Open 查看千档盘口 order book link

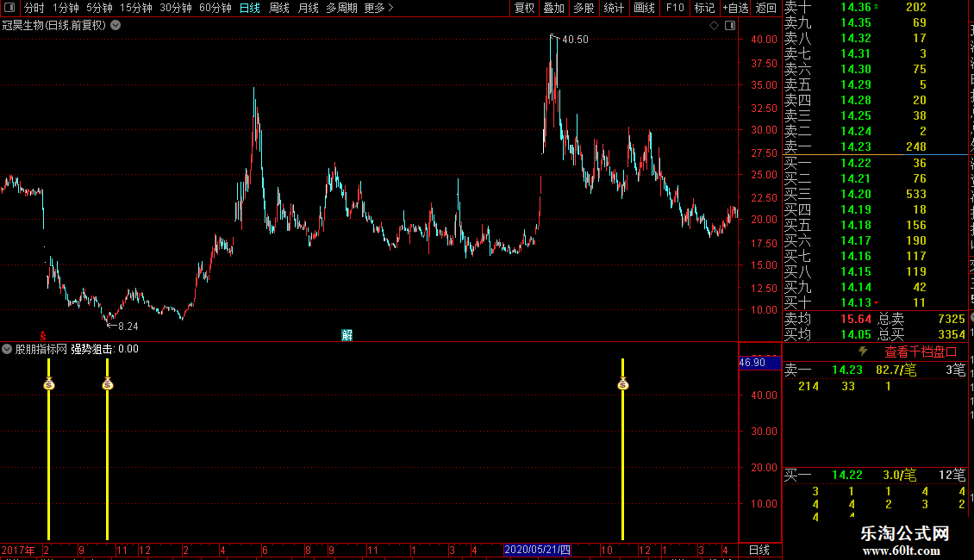(x=921, y=352)
